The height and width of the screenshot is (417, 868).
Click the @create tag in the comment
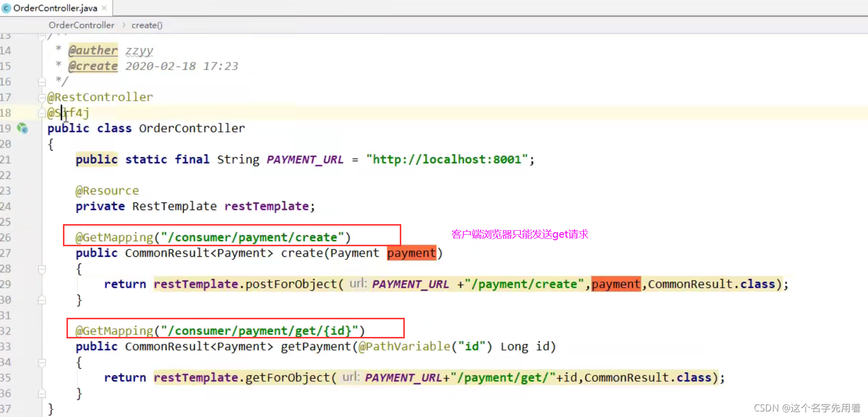pyautogui.click(x=93, y=66)
